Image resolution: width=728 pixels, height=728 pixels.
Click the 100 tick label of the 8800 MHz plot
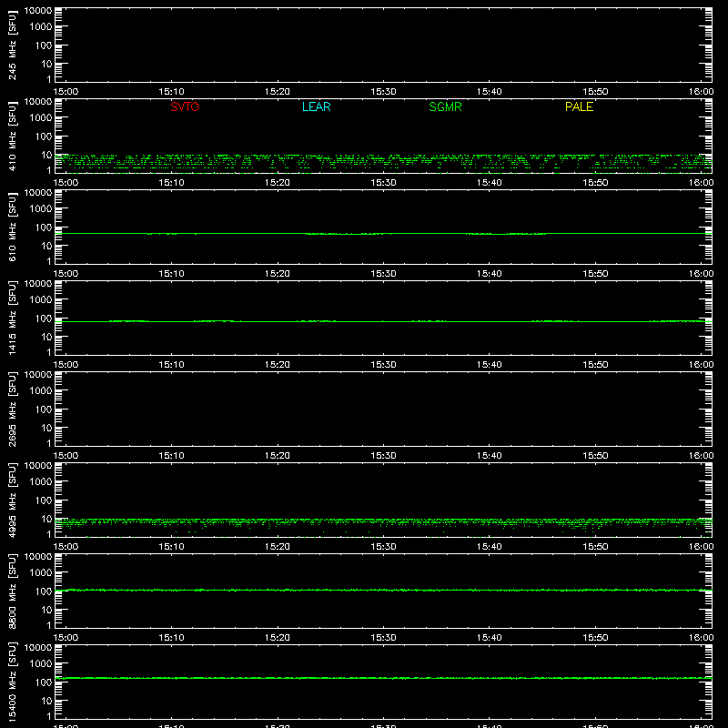(x=44, y=591)
